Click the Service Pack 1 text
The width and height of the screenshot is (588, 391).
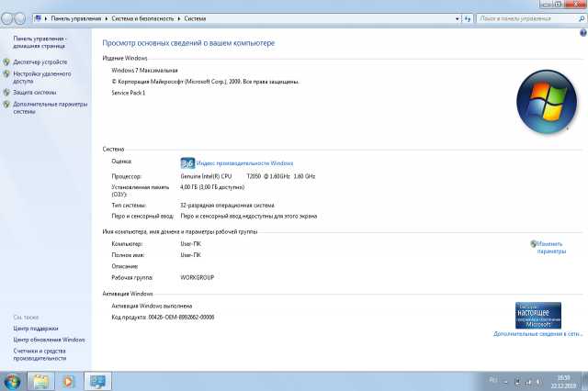[129, 93]
